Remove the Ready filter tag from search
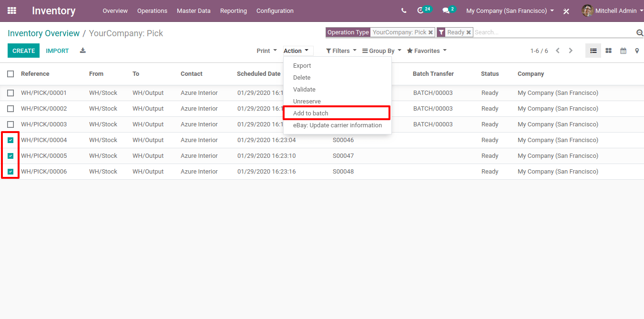The height and width of the screenshot is (319, 644). pos(469,32)
